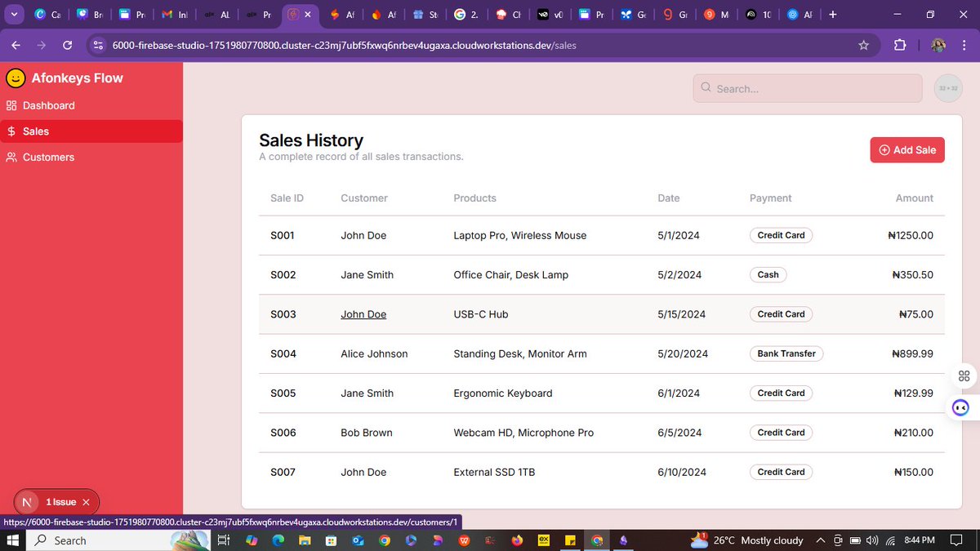Open the tab search chevron at top left
This screenshot has height=551, width=980.
coord(13,14)
